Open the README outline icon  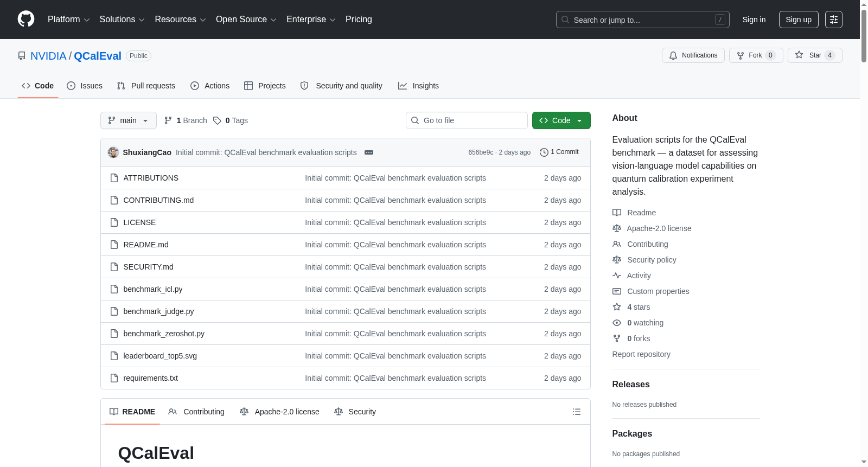pyautogui.click(x=577, y=412)
